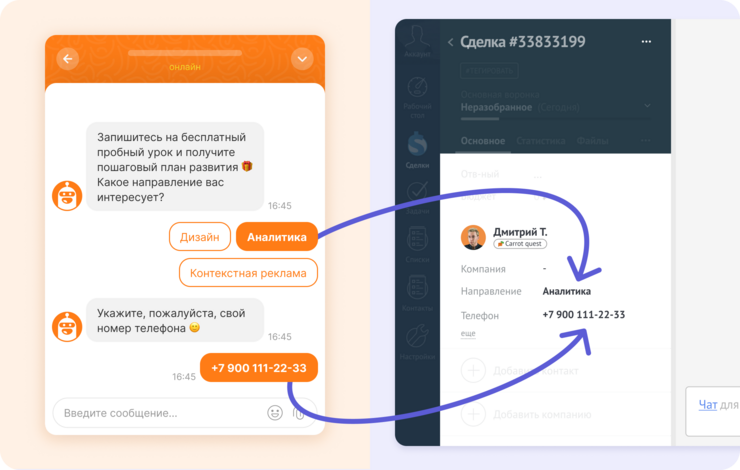Open the emoji picker in message field
Screen dimensions: 740x470
coord(275,413)
